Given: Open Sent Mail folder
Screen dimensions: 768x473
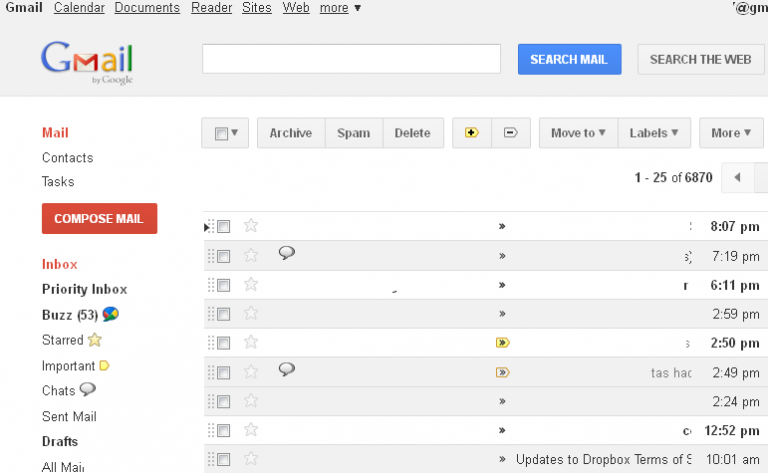Looking at the screenshot, I should click(x=70, y=416).
